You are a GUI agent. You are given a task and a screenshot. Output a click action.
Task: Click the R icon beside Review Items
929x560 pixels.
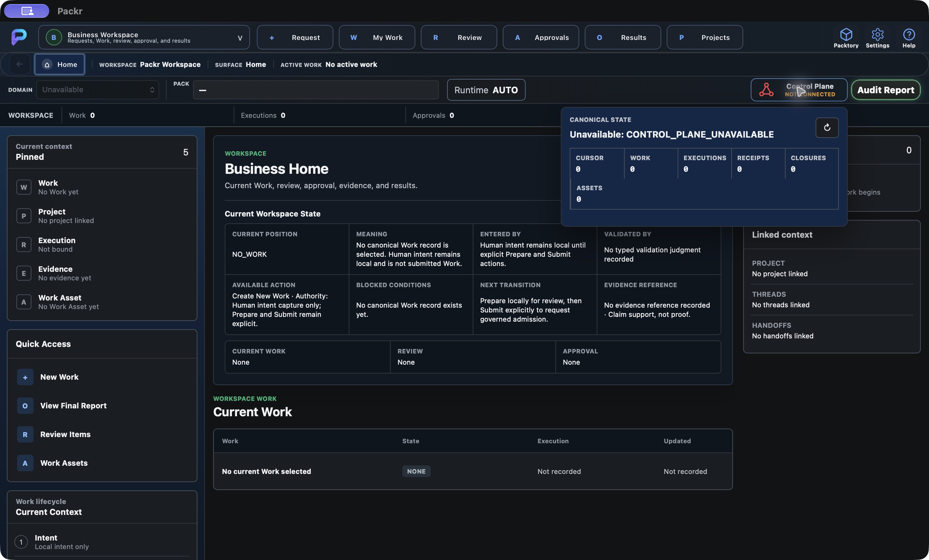[25, 434]
